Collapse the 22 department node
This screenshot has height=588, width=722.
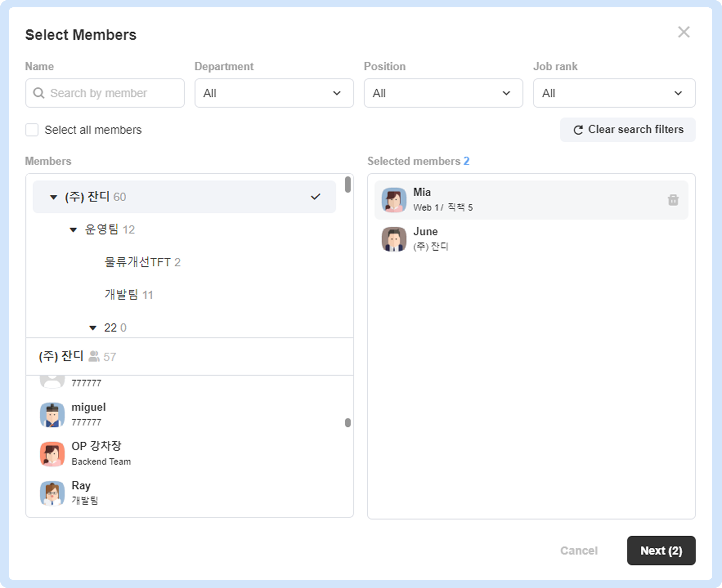tap(93, 328)
